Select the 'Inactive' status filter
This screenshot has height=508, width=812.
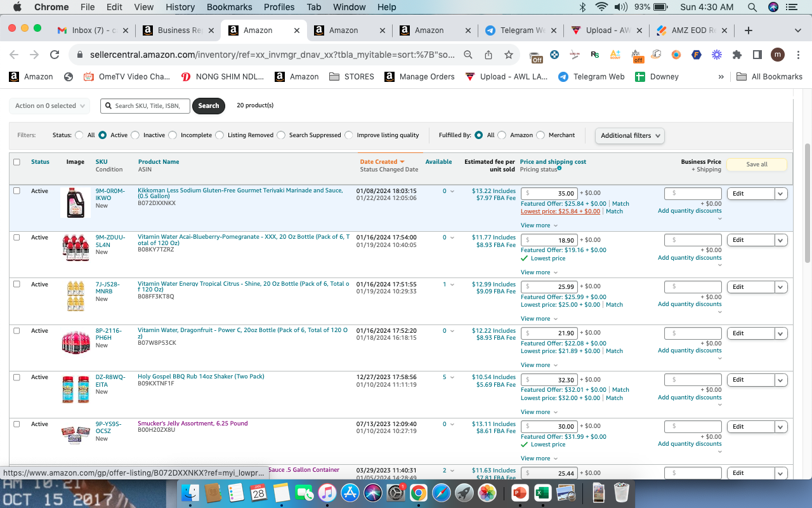click(136, 135)
